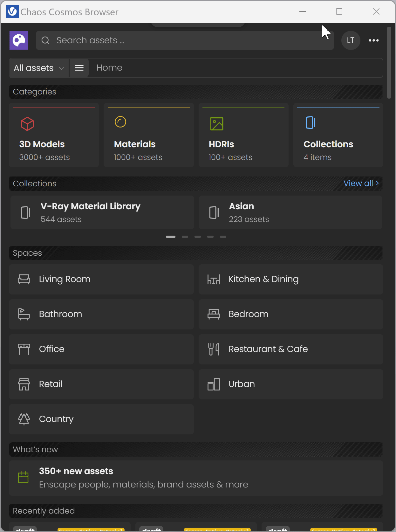Click the vertical scrollbar thumb
This screenshot has height=532, width=396.
(389, 63)
